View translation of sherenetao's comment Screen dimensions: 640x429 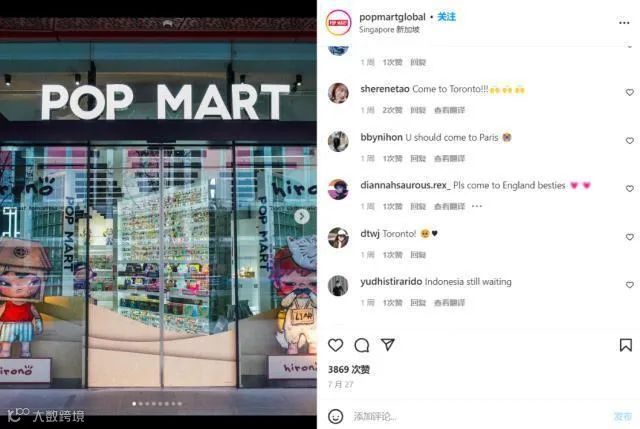click(x=449, y=110)
